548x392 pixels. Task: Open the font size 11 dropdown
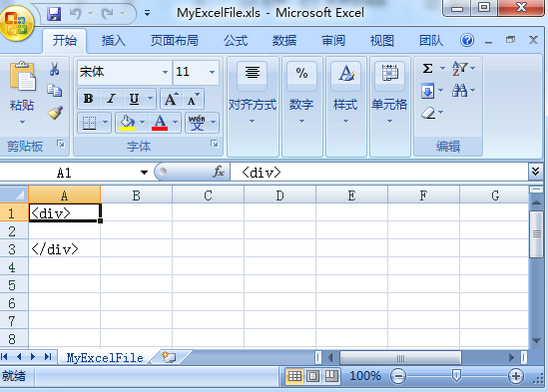coord(212,73)
